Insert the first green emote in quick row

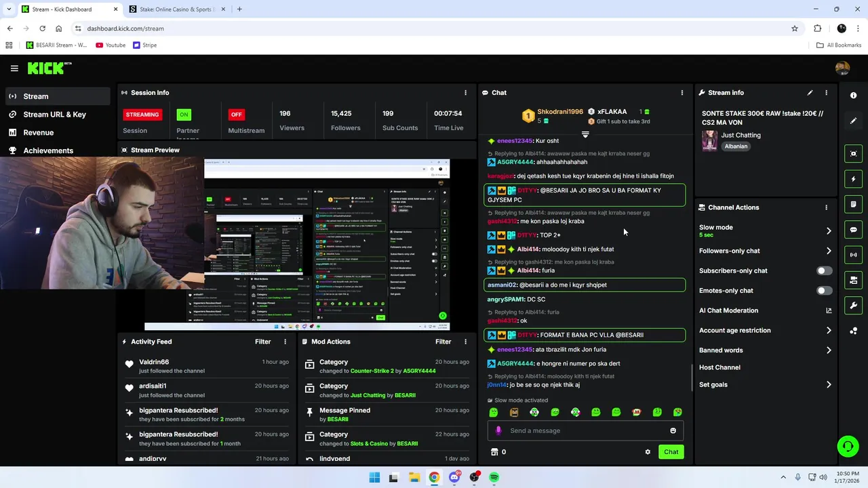(x=494, y=412)
